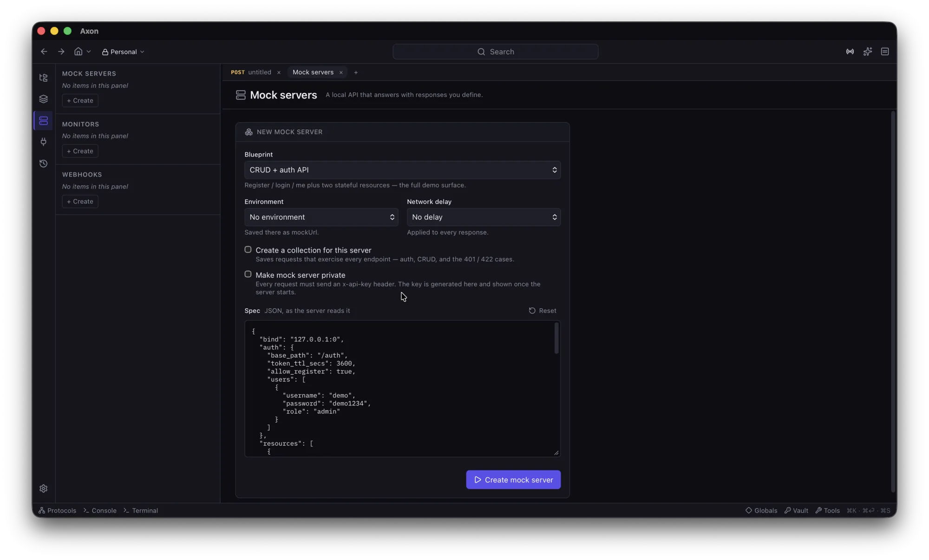Screen dimensions: 929x560
Task: Click the Search field at top
Action: pyautogui.click(x=495, y=52)
